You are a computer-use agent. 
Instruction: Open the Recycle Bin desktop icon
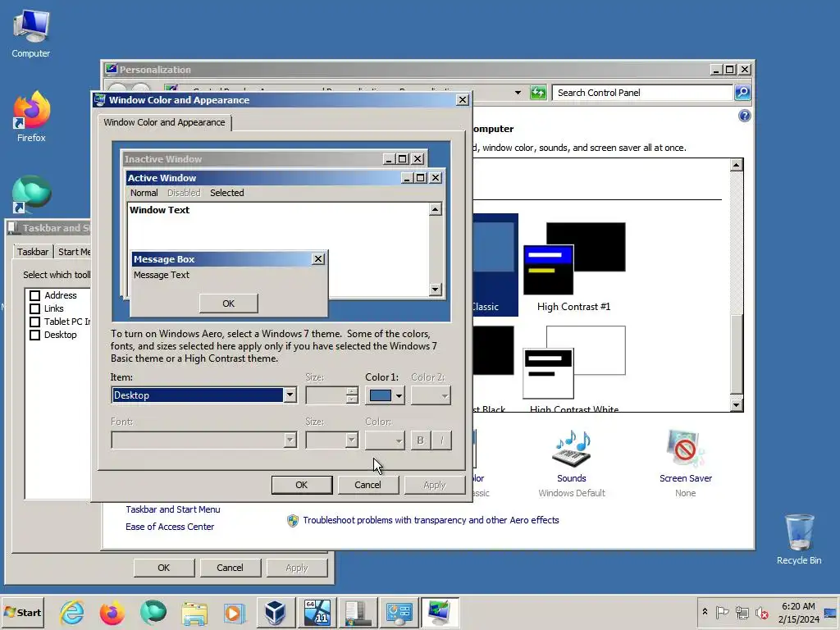click(799, 539)
